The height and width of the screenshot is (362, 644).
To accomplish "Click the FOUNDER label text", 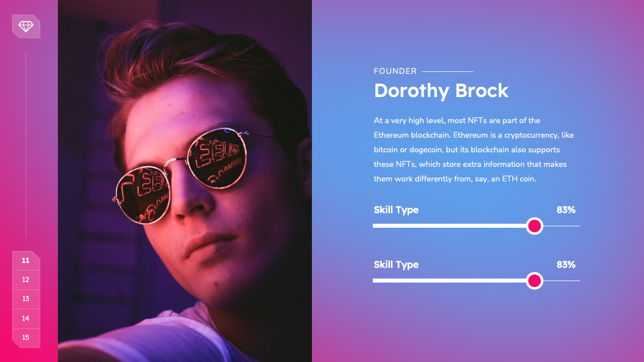I will 395,71.
